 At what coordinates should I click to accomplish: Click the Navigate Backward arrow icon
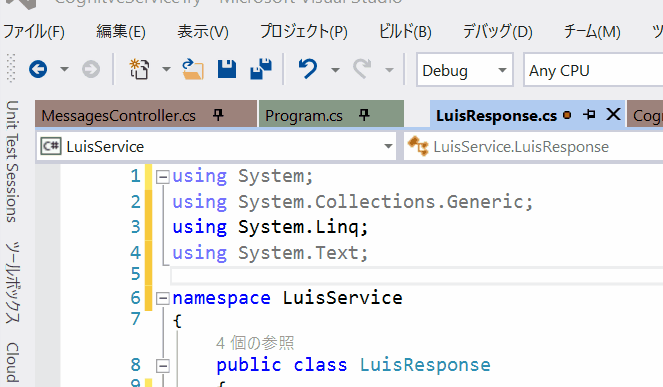[x=38, y=69]
